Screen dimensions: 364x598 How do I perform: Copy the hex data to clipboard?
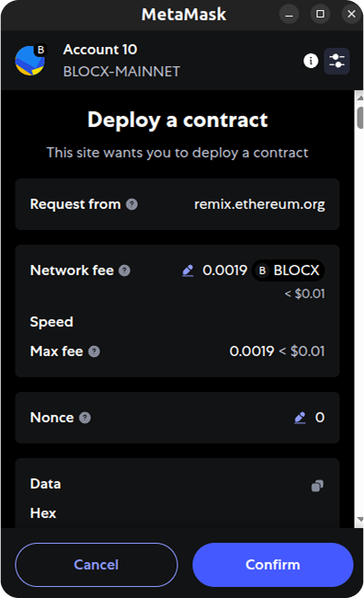[x=317, y=486]
